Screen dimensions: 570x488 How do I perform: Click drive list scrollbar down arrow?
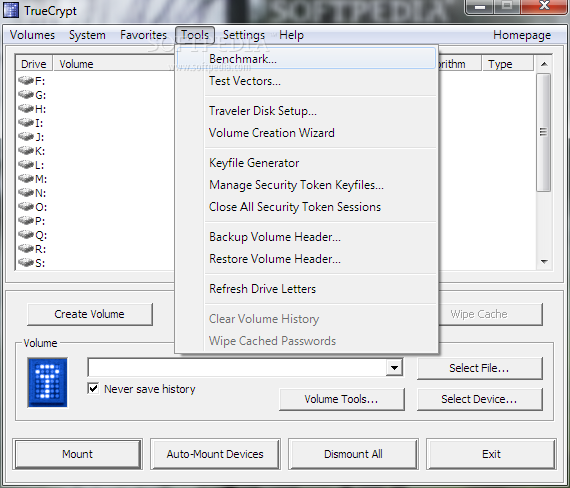(544, 261)
